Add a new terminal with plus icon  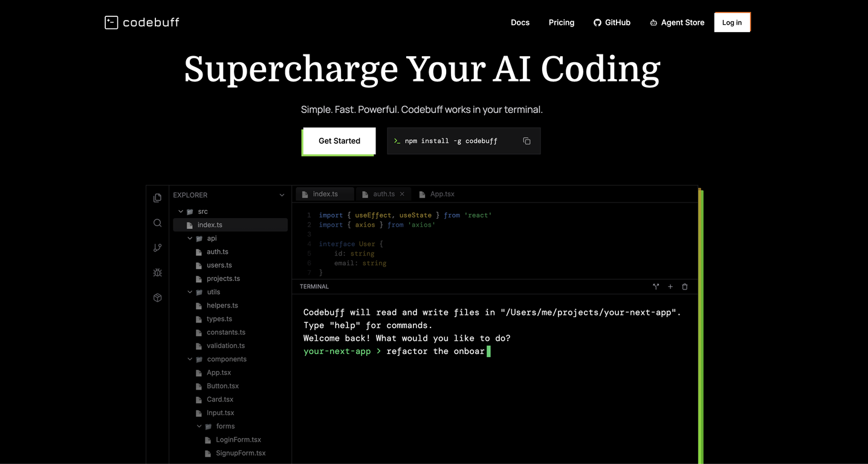670,287
